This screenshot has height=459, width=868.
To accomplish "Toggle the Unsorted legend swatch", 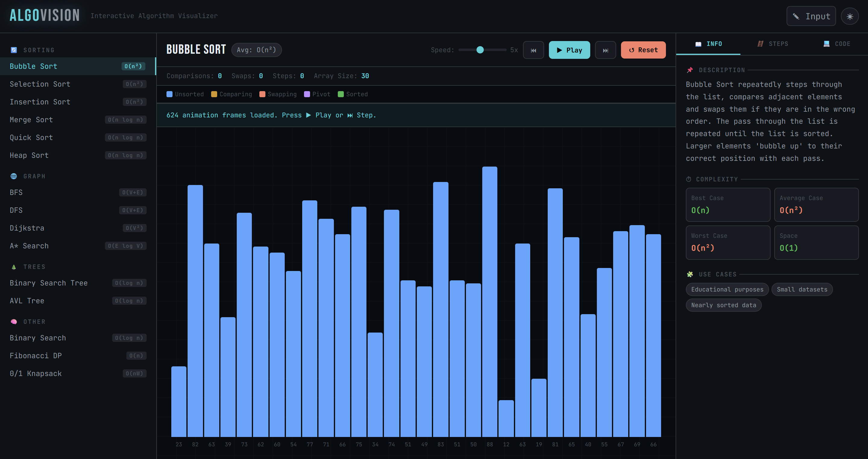I will click(x=169, y=94).
